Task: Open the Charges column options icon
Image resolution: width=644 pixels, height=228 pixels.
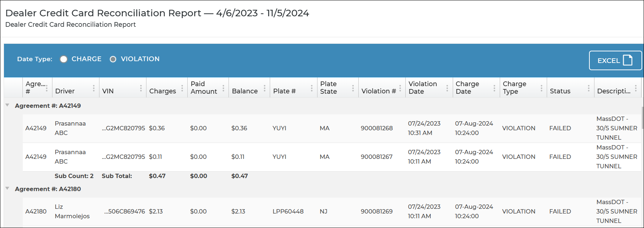Action: 182,88
